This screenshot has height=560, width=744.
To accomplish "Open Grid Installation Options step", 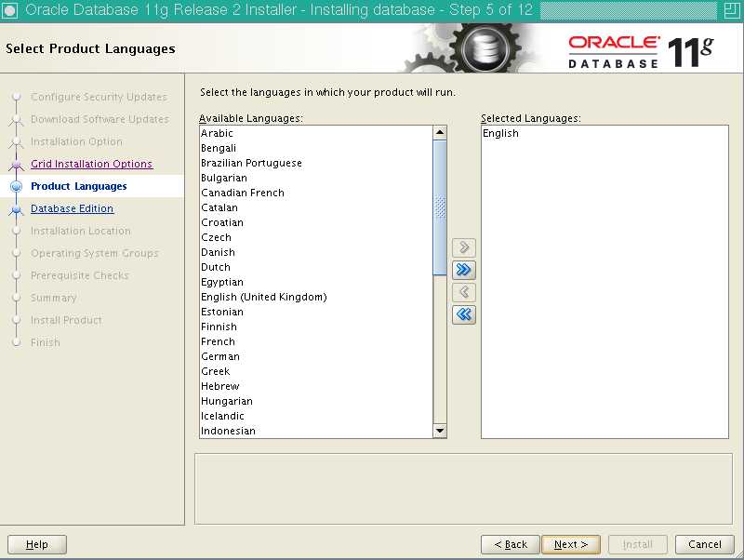I will (x=91, y=164).
